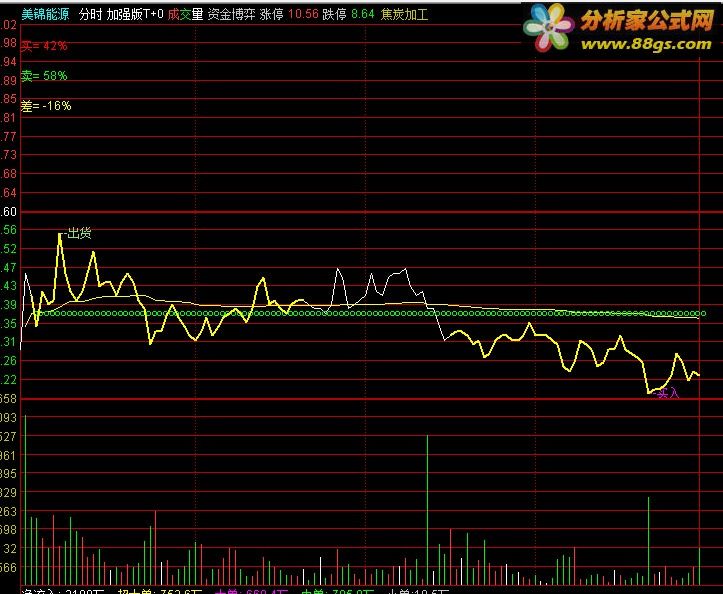Click the 卖= 58% sell ratio text
The width and height of the screenshot is (723, 594).
(44, 76)
